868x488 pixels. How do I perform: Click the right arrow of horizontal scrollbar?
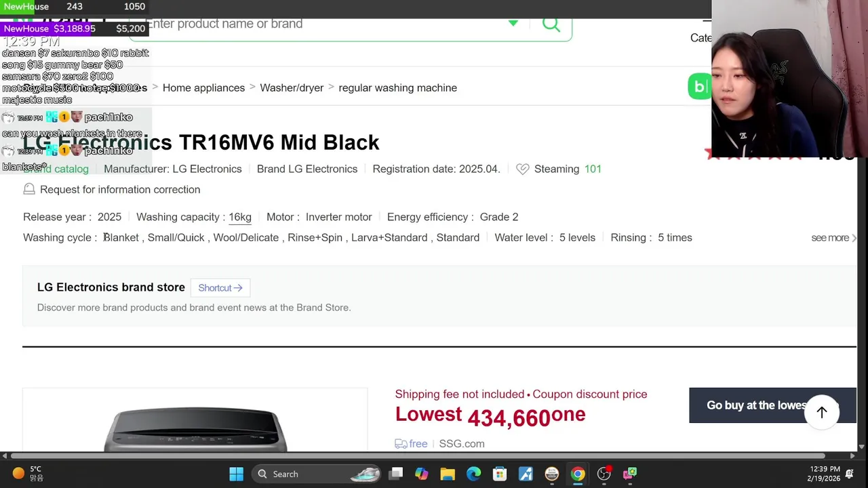click(852, 455)
